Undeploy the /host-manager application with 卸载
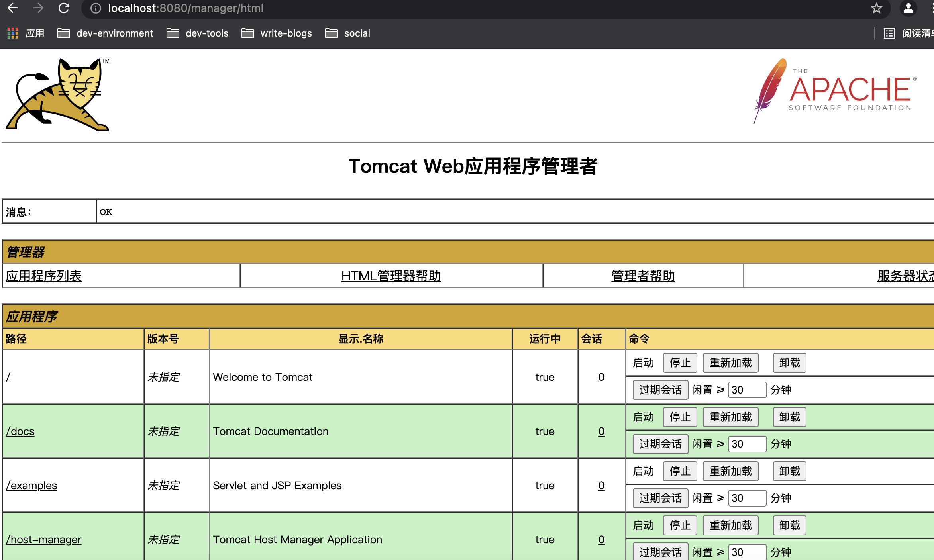This screenshot has width=934, height=560. [789, 525]
